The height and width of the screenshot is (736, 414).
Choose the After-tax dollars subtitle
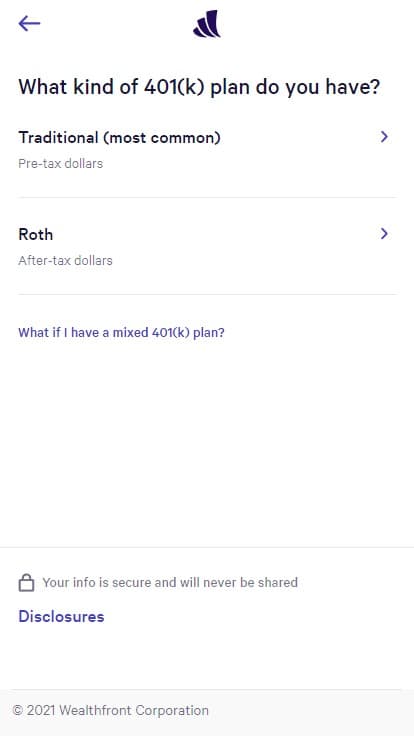click(65, 261)
